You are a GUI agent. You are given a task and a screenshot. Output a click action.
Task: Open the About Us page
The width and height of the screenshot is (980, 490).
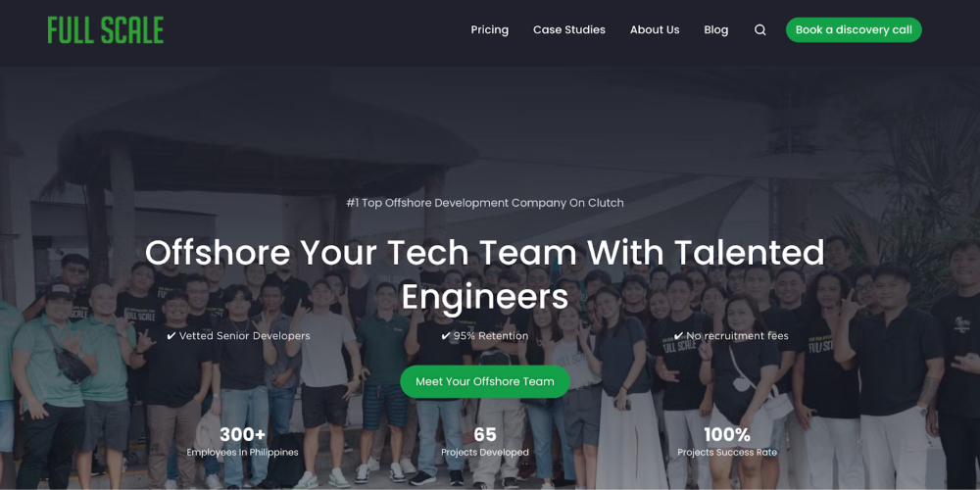click(655, 30)
